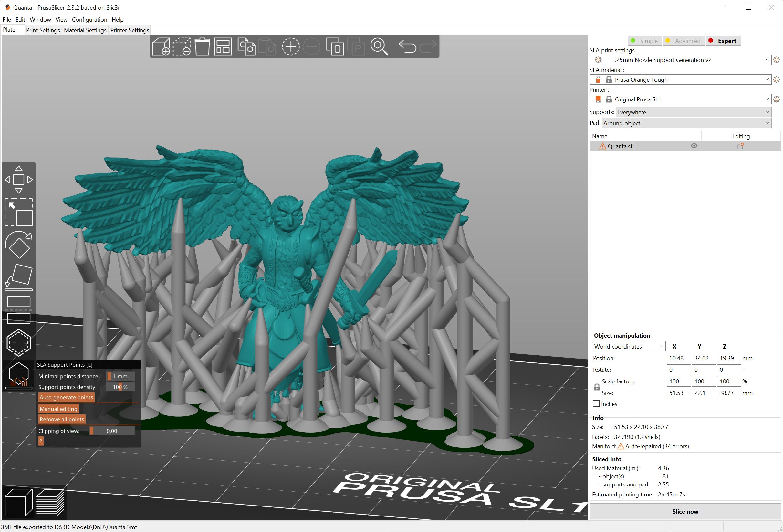783x532 pixels.
Task: Click the Remove all points button
Action: 62,420
